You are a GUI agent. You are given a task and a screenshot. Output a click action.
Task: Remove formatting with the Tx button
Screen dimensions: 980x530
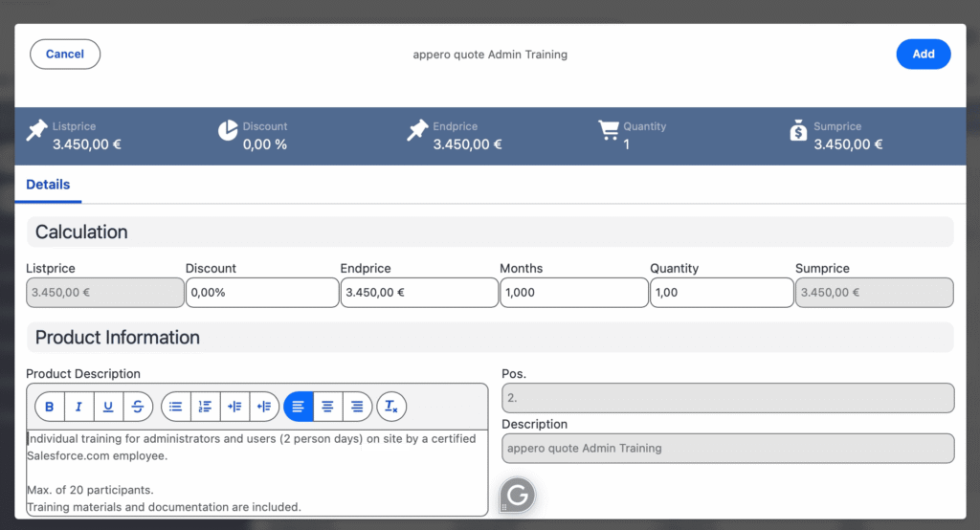click(391, 407)
